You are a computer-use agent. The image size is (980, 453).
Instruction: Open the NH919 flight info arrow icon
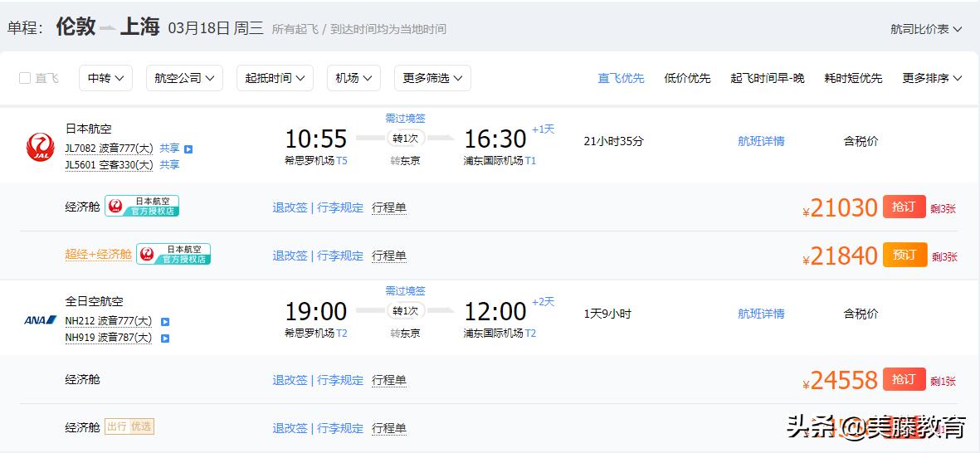pyautogui.click(x=165, y=339)
